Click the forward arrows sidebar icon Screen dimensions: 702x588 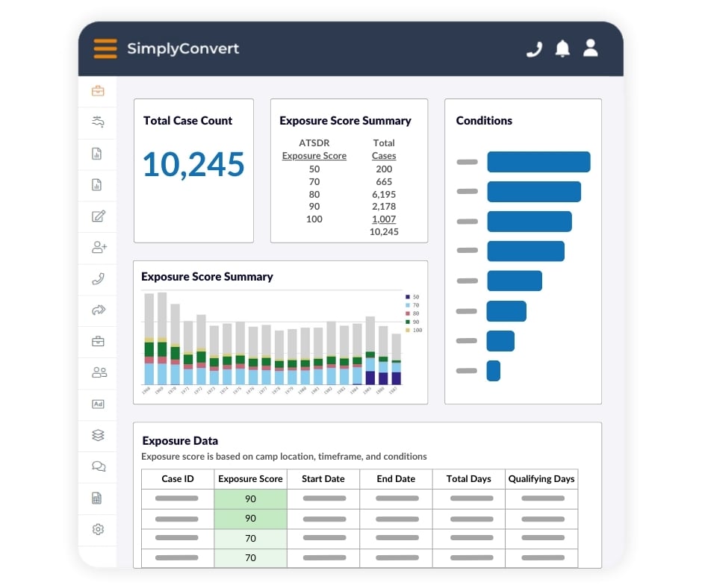(99, 310)
